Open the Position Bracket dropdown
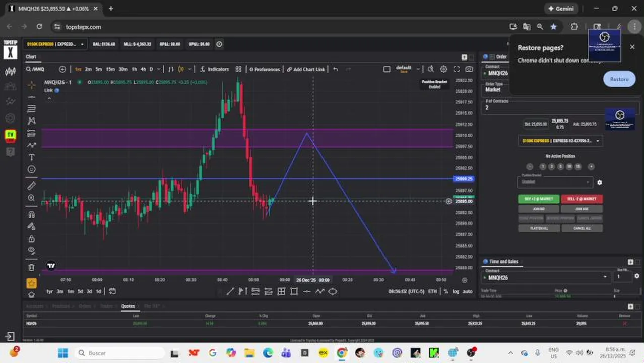Viewport: 644px width, 363px height. (554, 181)
